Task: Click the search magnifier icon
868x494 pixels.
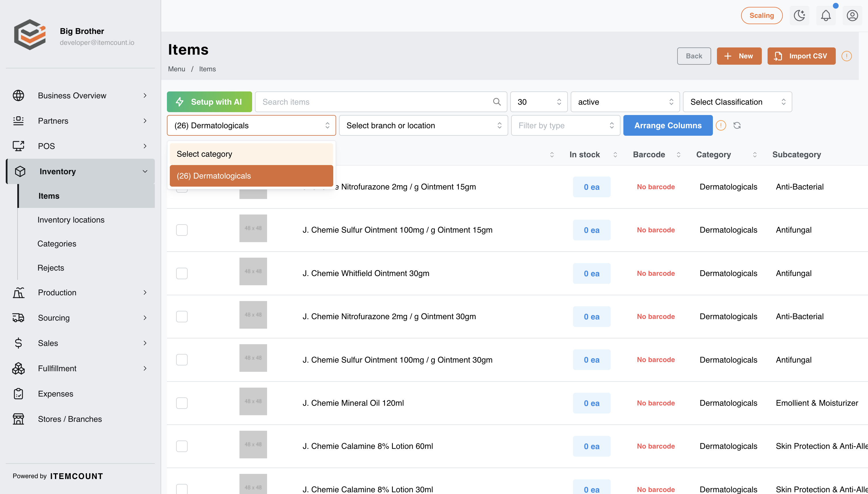Action: (497, 102)
